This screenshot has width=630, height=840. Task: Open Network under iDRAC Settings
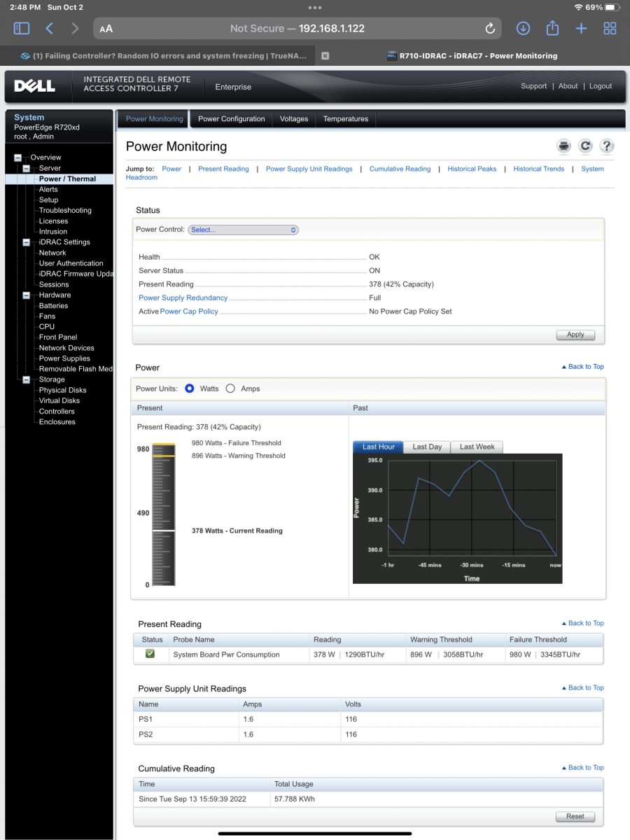point(52,253)
